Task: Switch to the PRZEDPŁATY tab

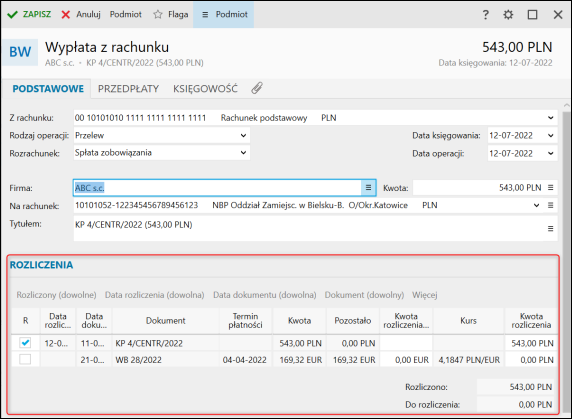Action: click(128, 89)
